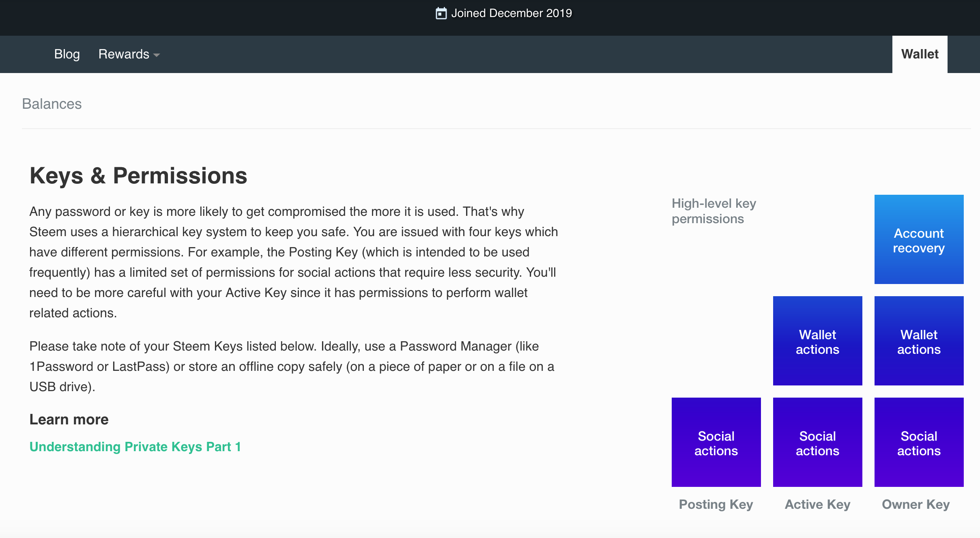Click the Wallet actions tile above Owner Key
The height and width of the screenshot is (538, 980).
coord(919,341)
